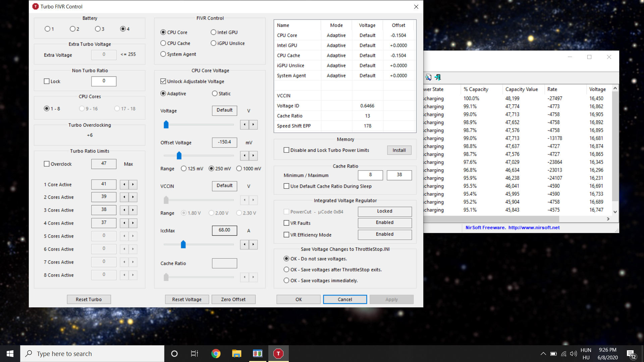Increase 3 Cores Active ratio
This screenshot has width=644, height=362.
click(133, 210)
